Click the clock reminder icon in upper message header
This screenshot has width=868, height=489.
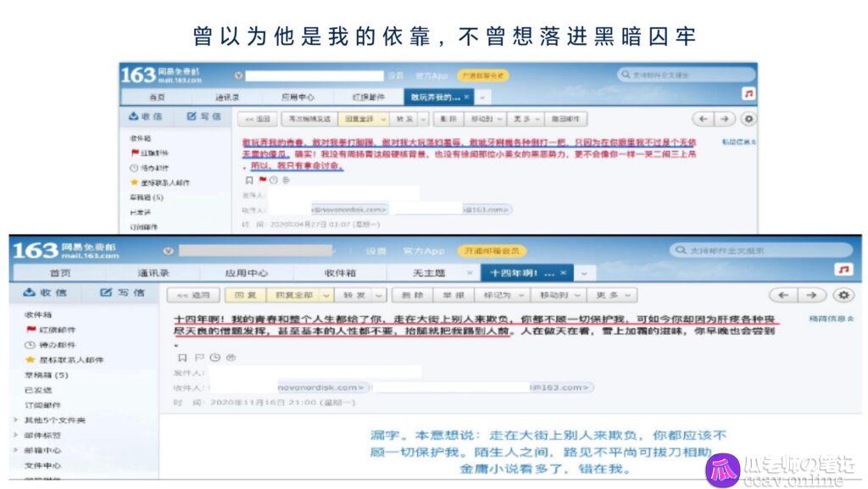pos(273,181)
